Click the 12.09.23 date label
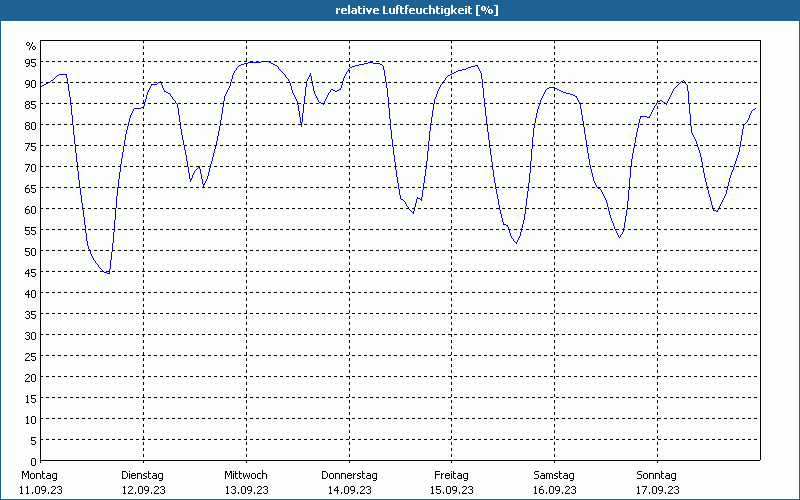800x500 pixels. [144, 490]
